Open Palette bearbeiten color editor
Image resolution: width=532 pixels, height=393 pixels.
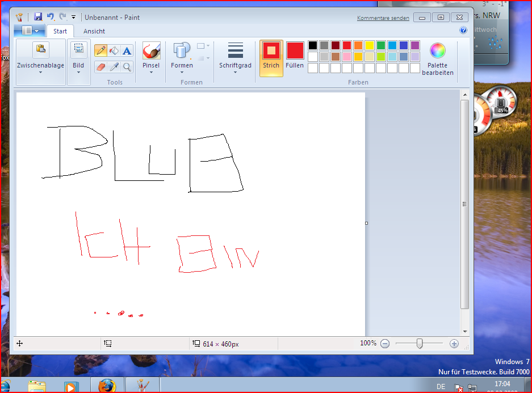[437, 59]
